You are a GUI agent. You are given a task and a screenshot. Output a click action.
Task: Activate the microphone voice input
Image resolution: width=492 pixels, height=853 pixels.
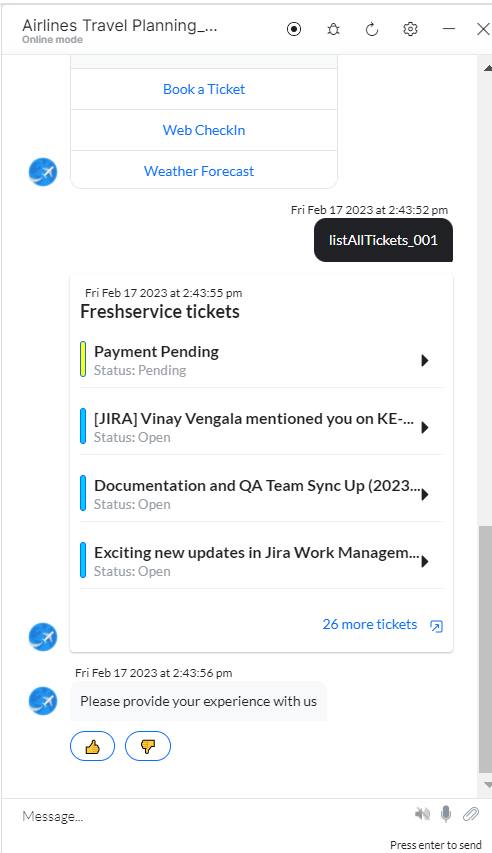[x=446, y=814]
